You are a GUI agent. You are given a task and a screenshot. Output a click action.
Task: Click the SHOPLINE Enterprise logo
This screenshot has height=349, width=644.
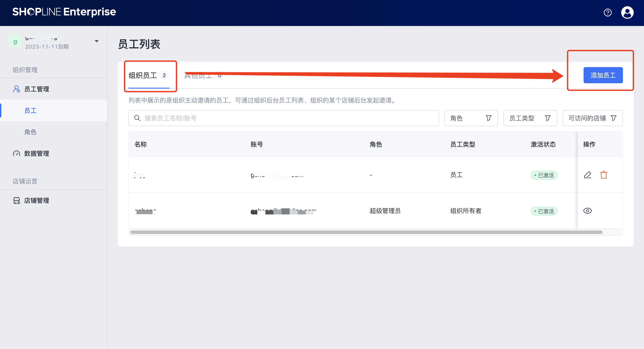coord(64,12)
